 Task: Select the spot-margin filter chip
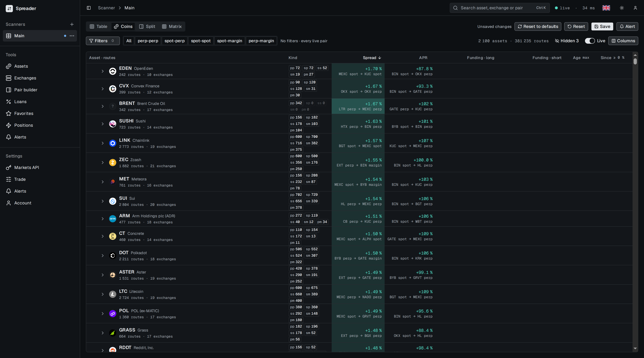point(230,41)
